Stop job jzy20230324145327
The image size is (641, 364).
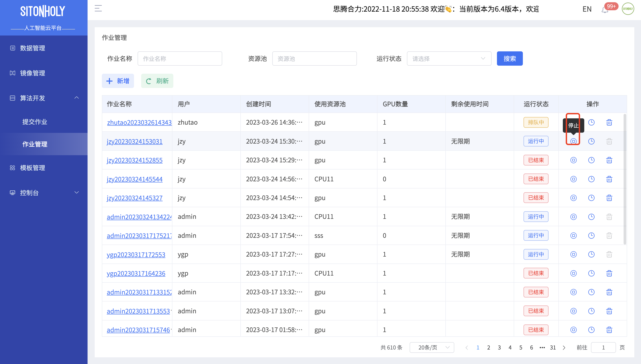573,198
